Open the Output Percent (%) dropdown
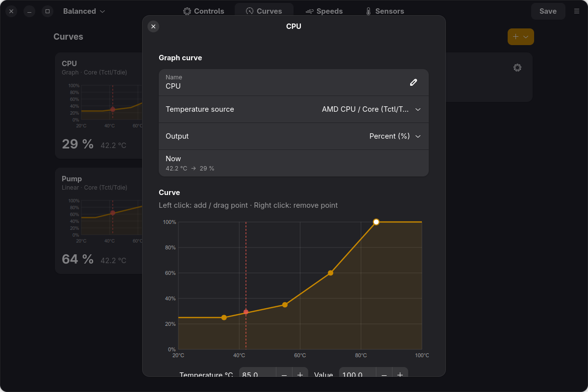 [294, 136]
